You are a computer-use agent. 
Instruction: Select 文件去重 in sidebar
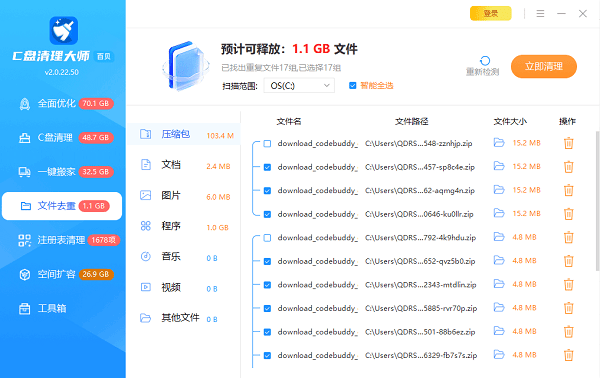coord(62,206)
